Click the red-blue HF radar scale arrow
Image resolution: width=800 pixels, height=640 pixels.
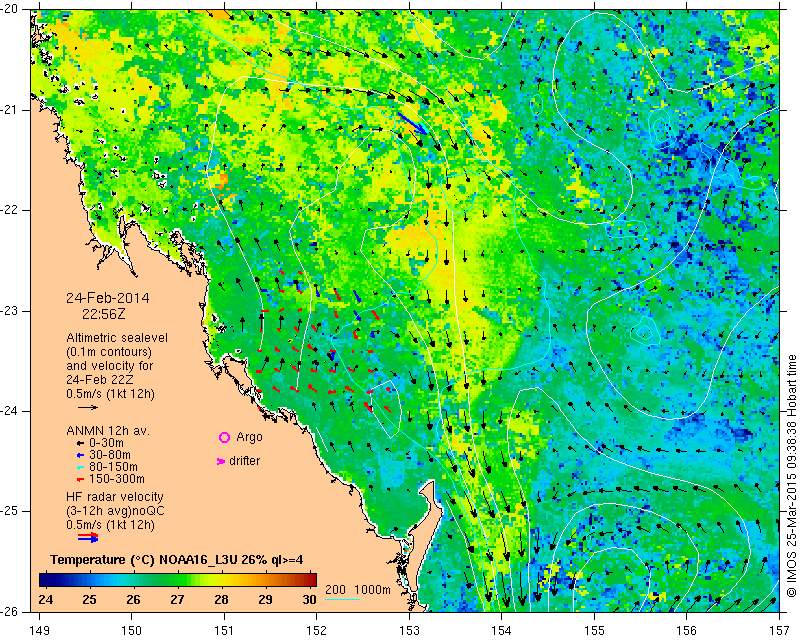click(x=88, y=537)
